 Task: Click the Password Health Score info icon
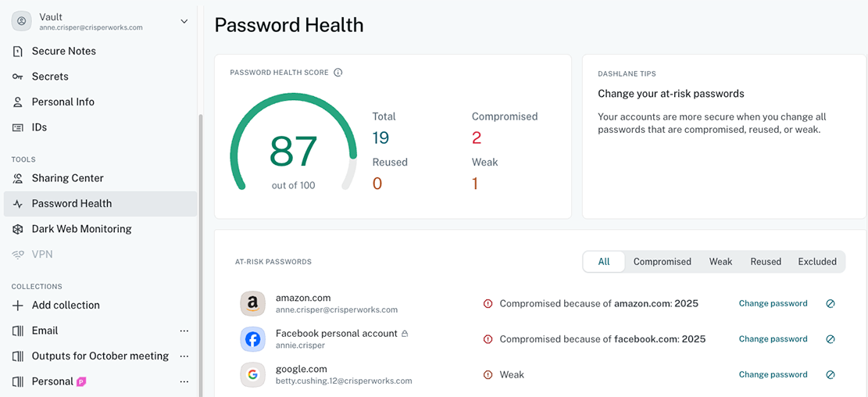point(338,73)
